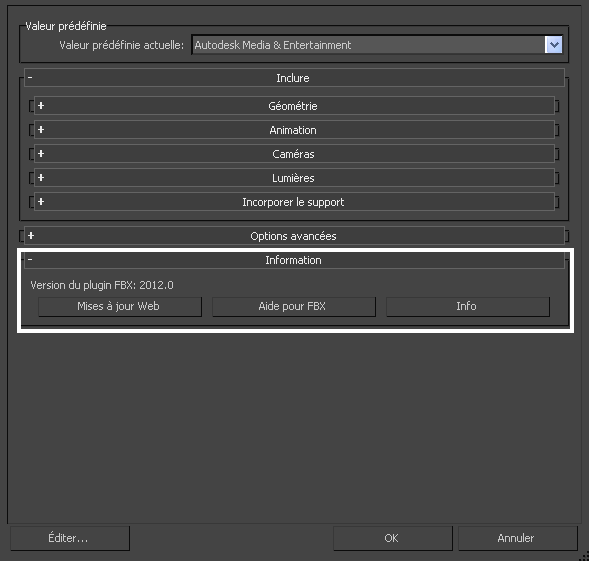
Task: Open the preset dropdown arrow
Action: (553, 45)
